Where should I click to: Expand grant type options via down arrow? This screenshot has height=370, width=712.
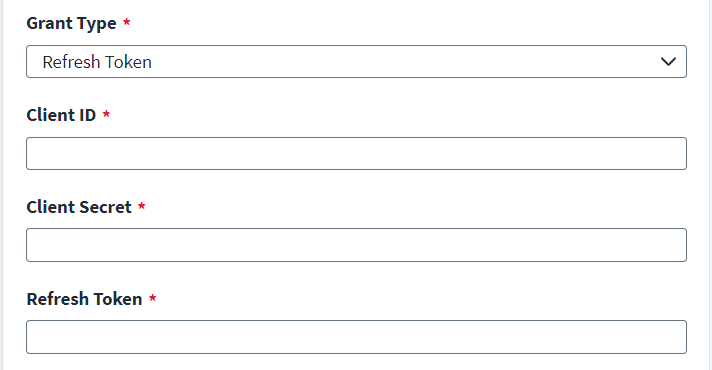[x=668, y=61]
